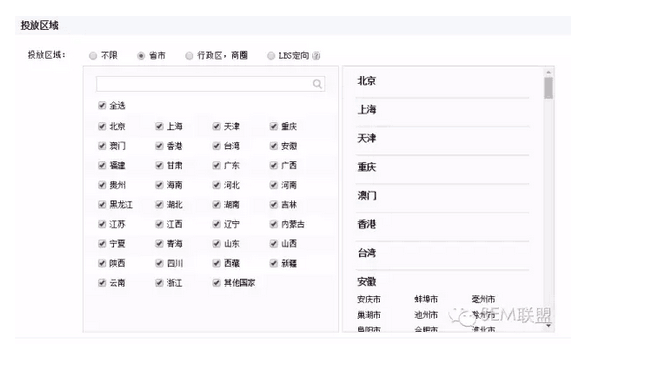The width and height of the screenshot is (660, 370).
Task: Uncheck the 福建 checkbox
Action: (x=102, y=165)
